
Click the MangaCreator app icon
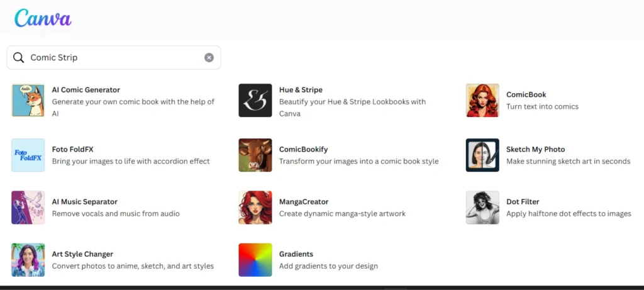(x=255, y=208)
